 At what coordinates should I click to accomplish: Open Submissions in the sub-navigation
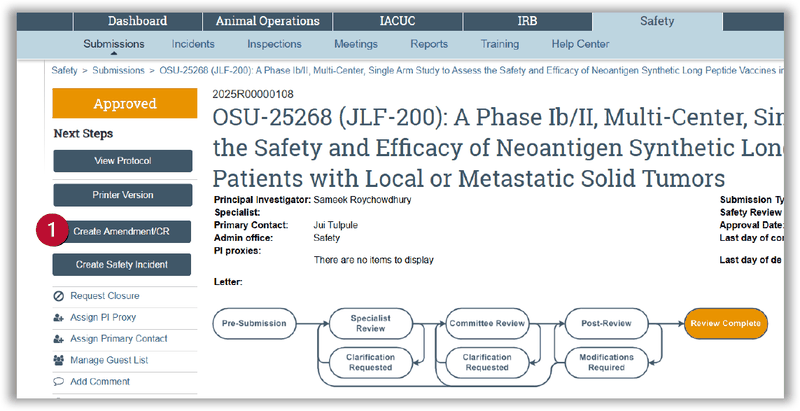click(114, 44)
